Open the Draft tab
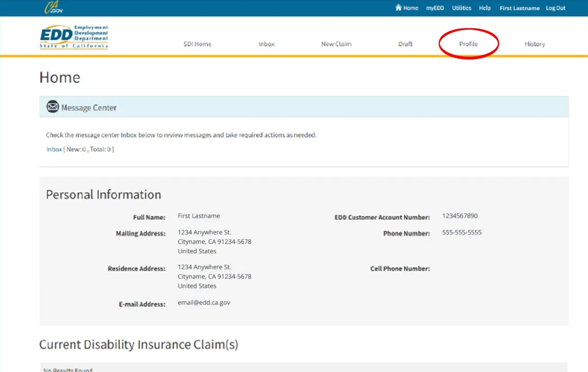This screenshot has height=372, width=588. click(x=405, y=44)
